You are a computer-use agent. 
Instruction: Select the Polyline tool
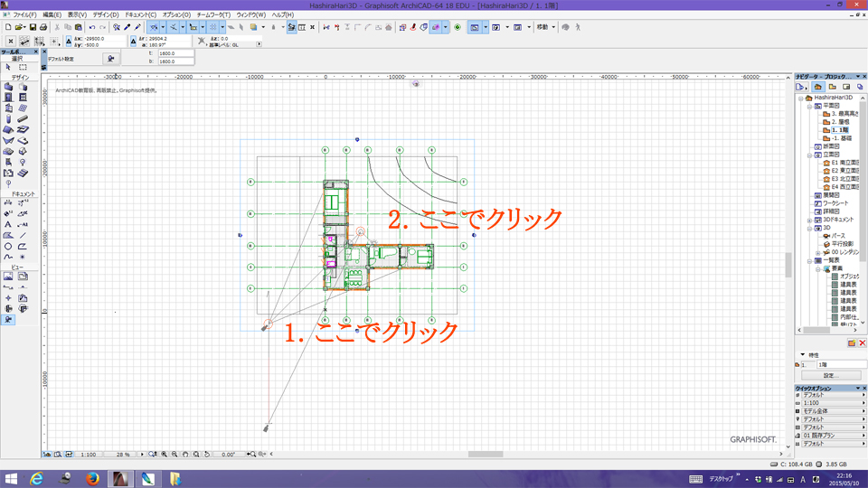coord(23,247)
